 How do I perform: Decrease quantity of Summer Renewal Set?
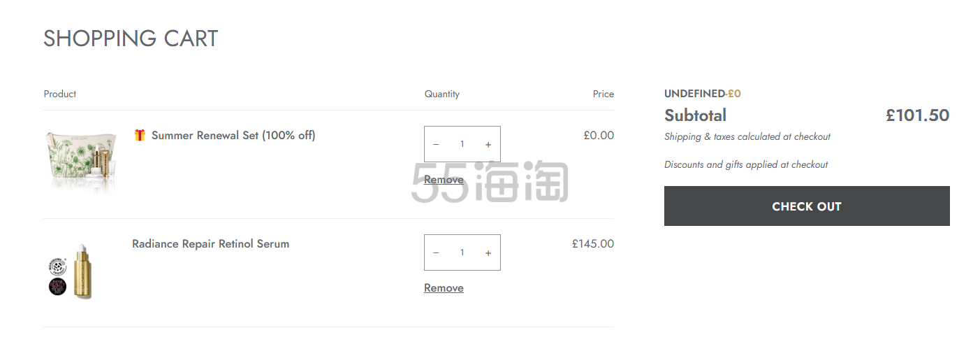436,145
